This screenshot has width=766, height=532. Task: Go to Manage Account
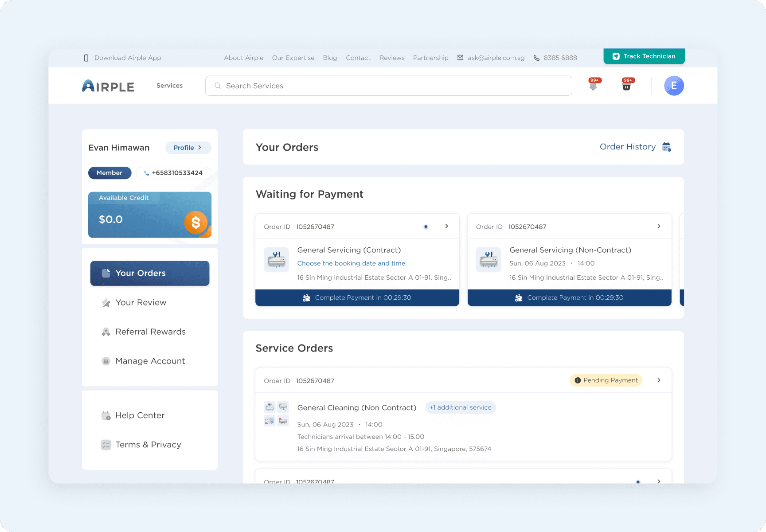tap(150, 361)
